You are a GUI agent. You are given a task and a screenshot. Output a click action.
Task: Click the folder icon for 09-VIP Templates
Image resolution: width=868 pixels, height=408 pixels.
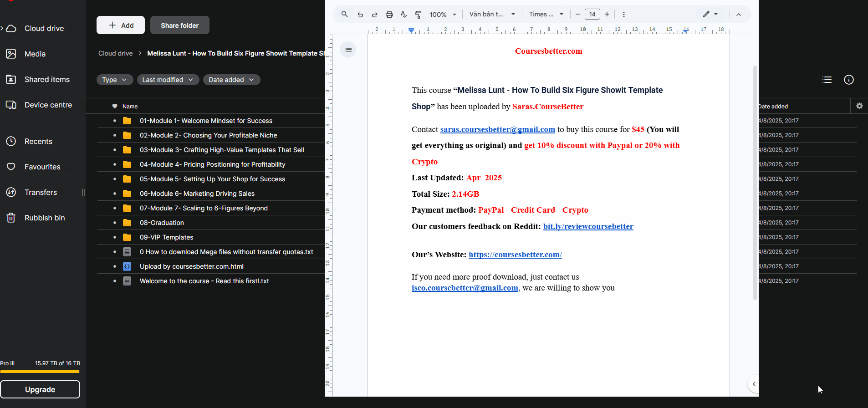127,237
